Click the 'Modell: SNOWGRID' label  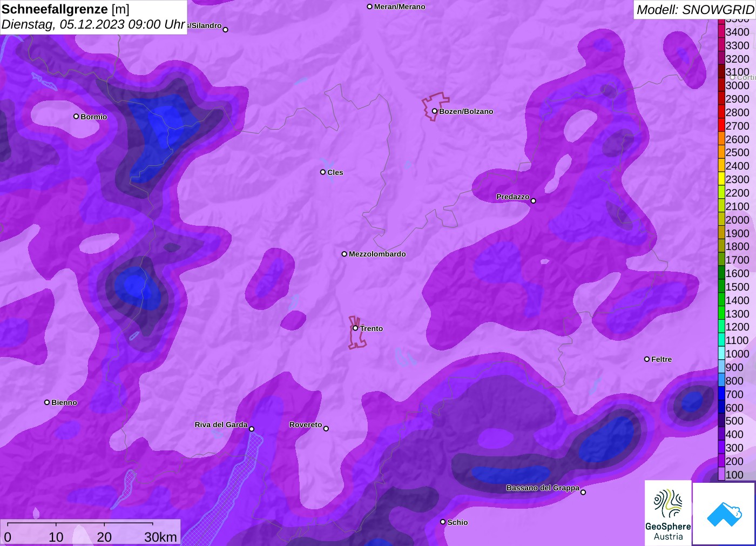pos(695,10)
